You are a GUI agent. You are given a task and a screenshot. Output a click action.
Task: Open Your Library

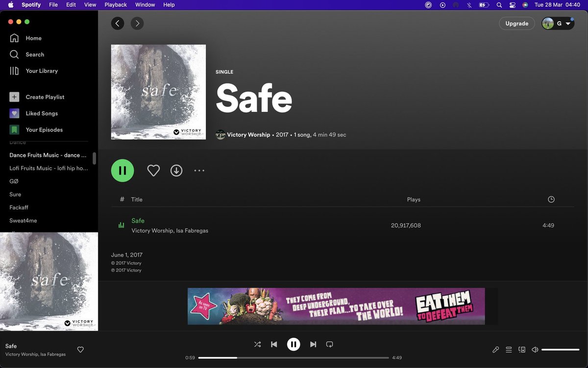click(x=34, y=71)
